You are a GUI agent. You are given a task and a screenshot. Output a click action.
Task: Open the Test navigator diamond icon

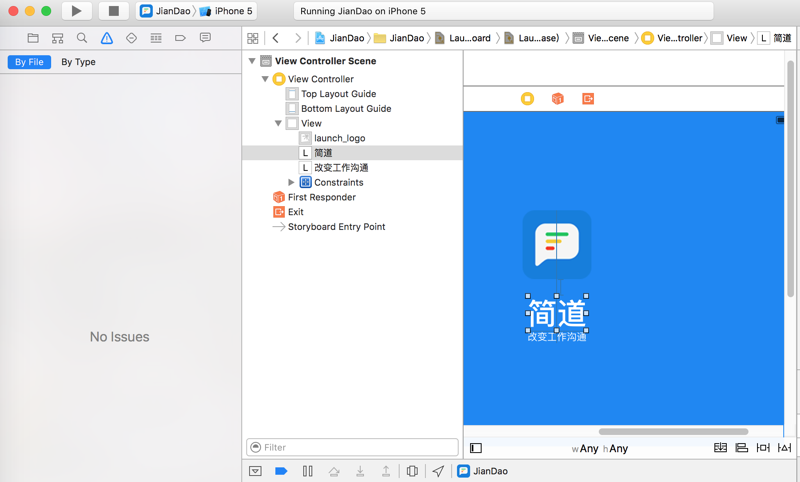pos(131,38)
